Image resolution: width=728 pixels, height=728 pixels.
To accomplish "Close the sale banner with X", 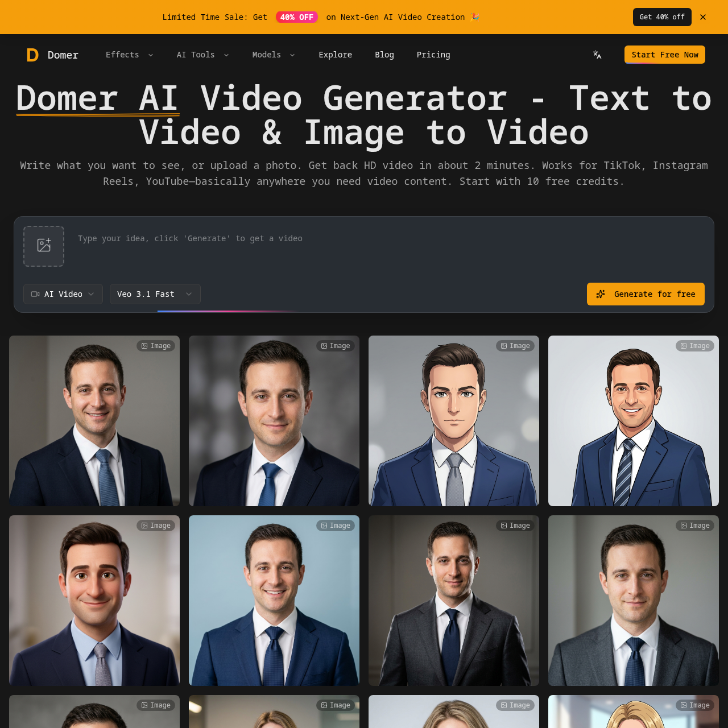I will [703, 17].
